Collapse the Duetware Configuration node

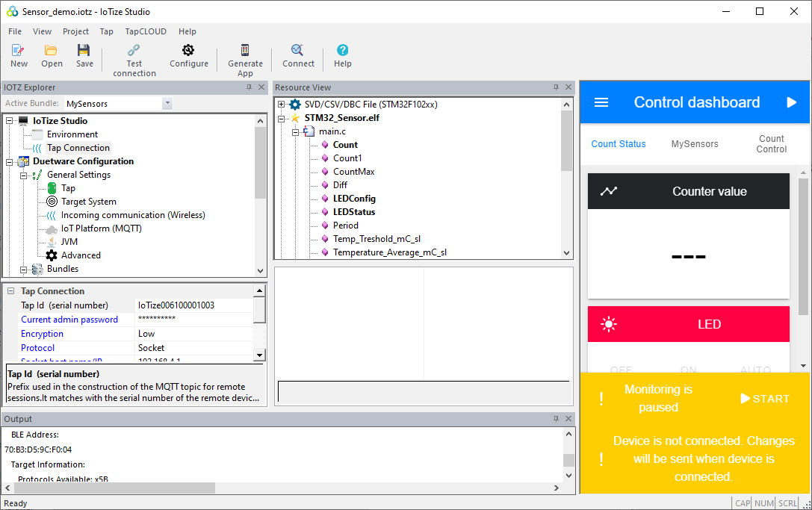click(x=9, y=161)
